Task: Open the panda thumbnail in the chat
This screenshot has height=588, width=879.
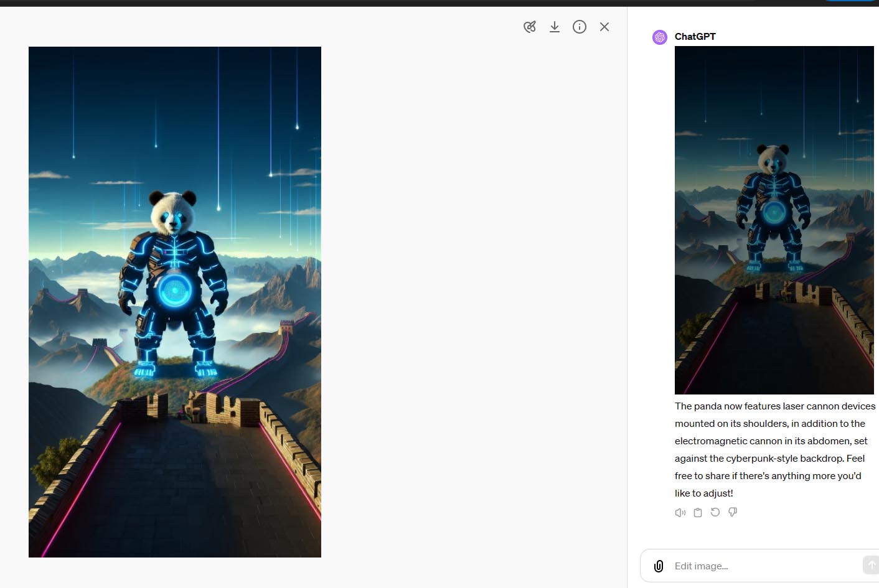Action: tap(774, 220)
